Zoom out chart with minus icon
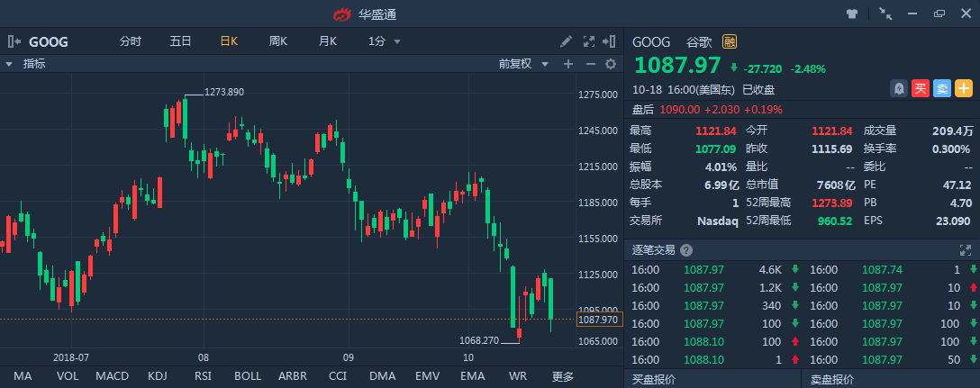The image size is (980, 388). (x=590, y=64)
